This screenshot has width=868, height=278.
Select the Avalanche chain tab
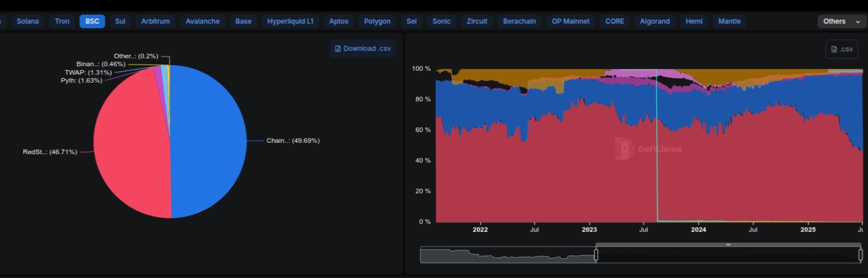click(x=203, y=21)
